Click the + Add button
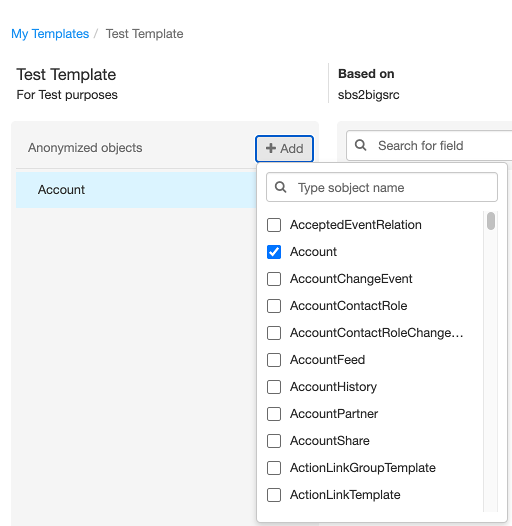This screenshot has height=526, width=512. click(x=285, y=149)
